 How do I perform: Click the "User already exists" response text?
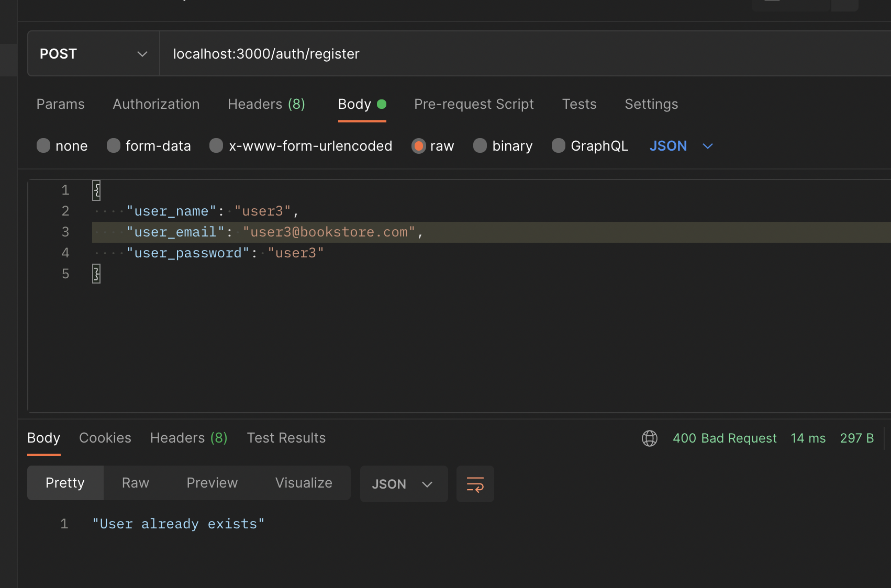pos(179,524)
